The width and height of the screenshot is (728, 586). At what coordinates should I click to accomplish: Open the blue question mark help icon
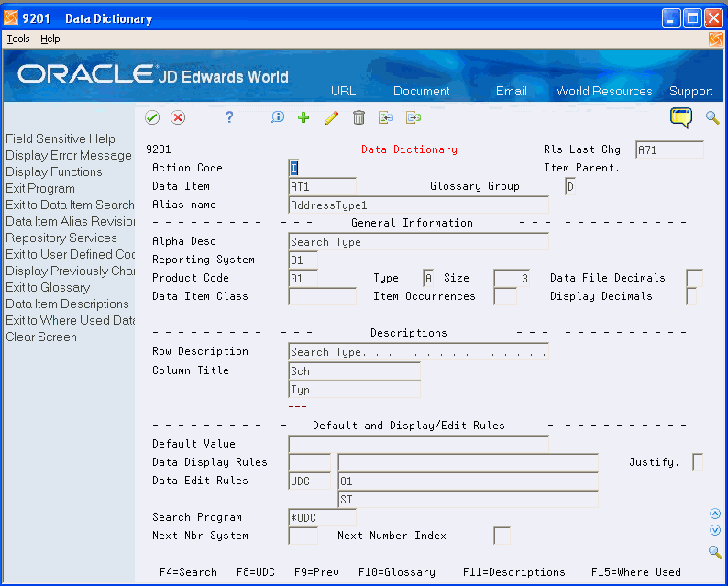point(229,117)
